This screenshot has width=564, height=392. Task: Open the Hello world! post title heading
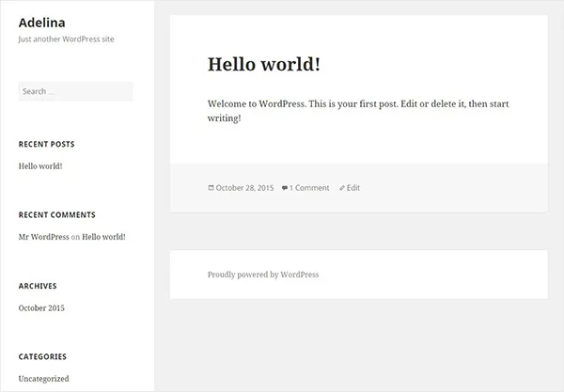point(263,64)
